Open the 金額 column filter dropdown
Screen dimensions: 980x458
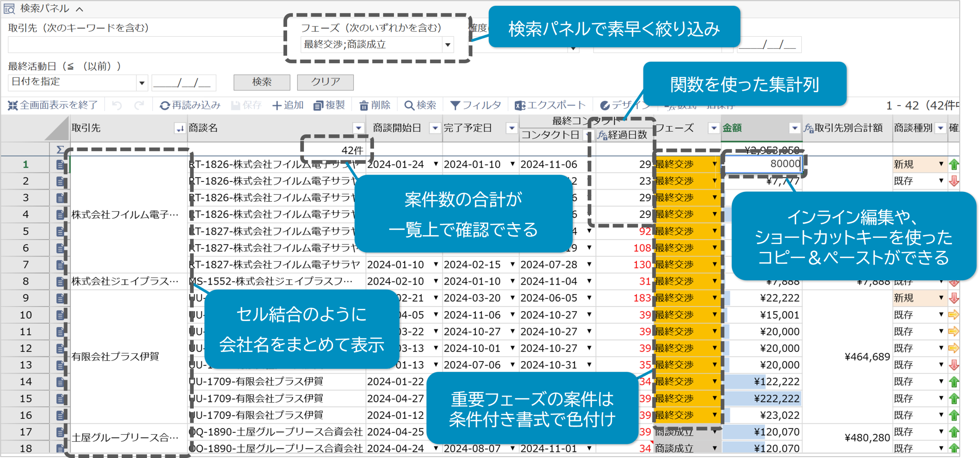click(795, 128)
